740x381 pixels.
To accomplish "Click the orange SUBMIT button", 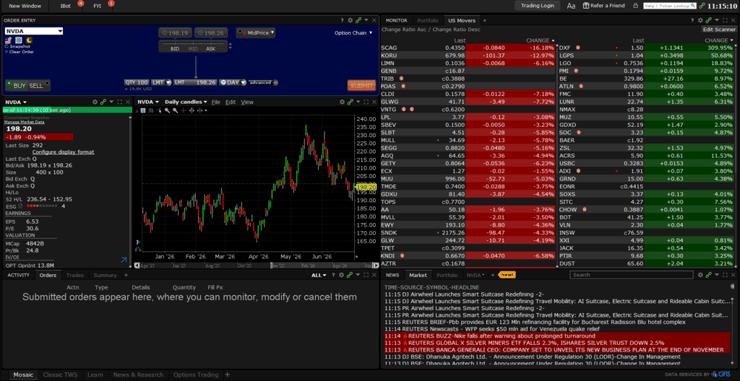I will [362, 85].
